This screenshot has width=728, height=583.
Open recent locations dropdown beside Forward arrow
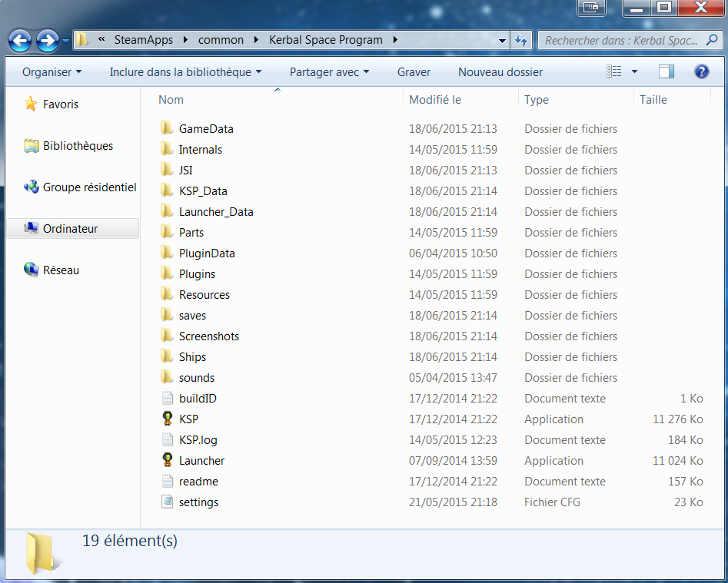click(x=65, y=41)
